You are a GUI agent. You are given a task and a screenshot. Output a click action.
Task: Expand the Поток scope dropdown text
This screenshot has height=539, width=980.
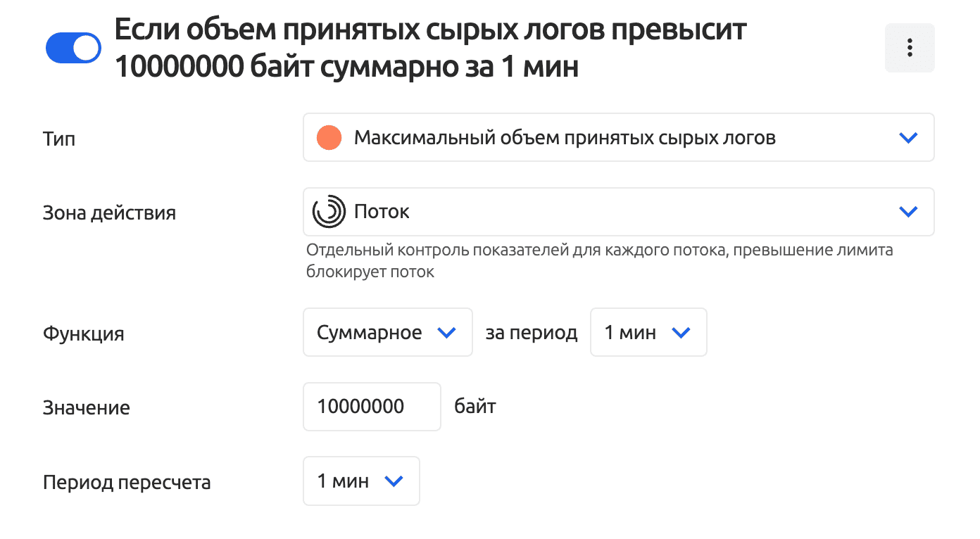(x=382, y=212)
